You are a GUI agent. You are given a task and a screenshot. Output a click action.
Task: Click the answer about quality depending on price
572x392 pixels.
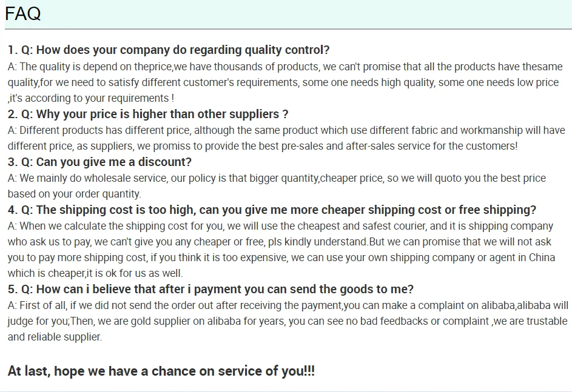[x=285, y=82]
